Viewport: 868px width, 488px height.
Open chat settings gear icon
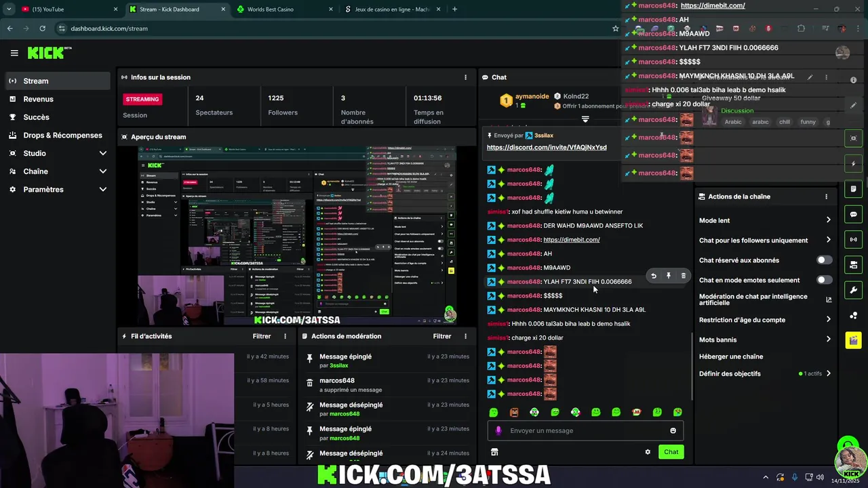click(648, 452)
